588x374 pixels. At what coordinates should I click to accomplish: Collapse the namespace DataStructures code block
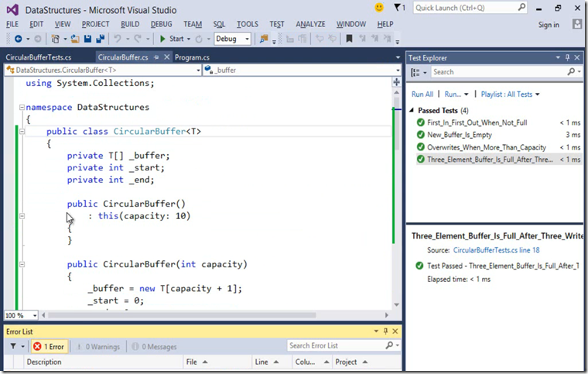point(22,108)
